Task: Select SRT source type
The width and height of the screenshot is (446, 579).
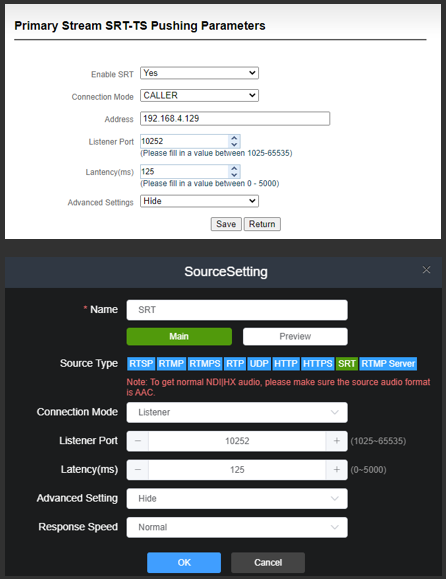Action: click(347, 364)
